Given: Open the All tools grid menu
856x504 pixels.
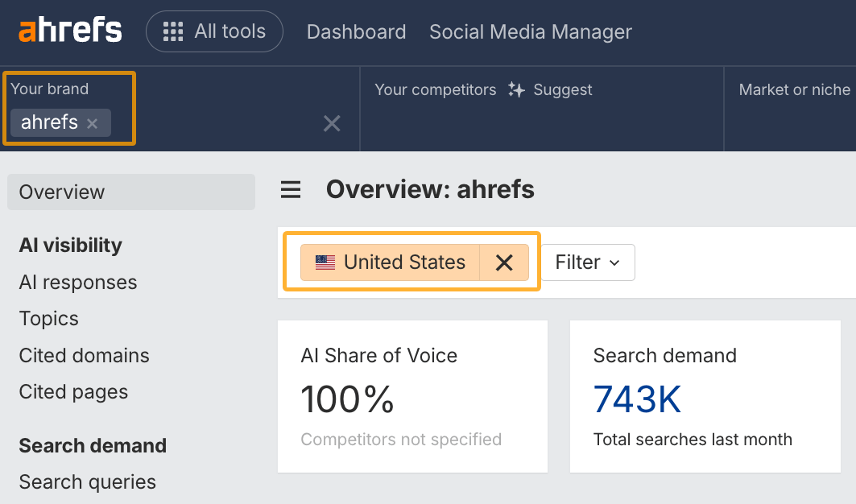Looking at the screenshot, I should (214, 31).
